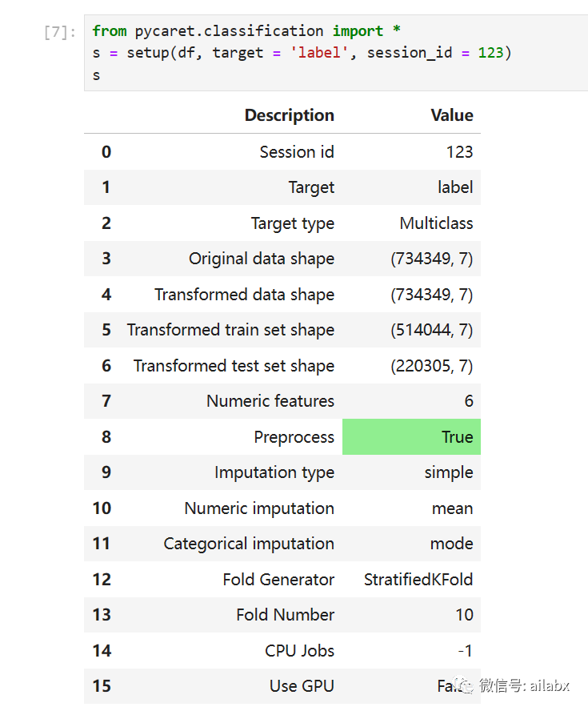Click the cell execution number [7]
588x711 pixels.
tap(60, 32)
